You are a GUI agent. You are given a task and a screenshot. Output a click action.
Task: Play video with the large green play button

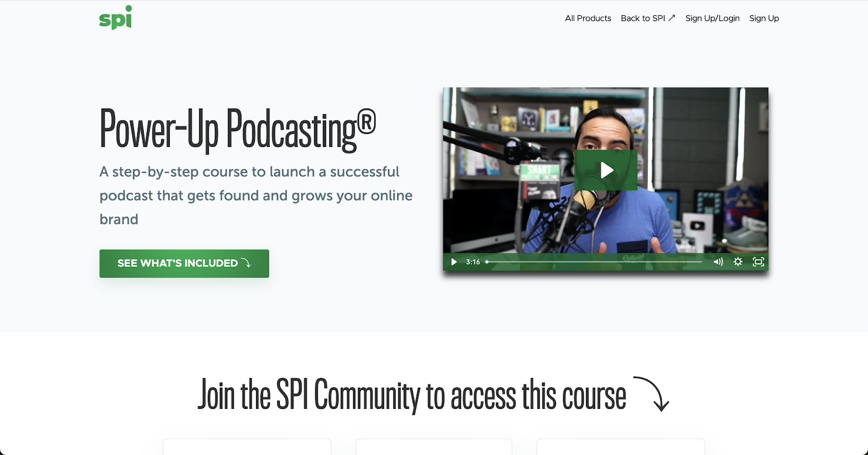(x=606, y=170)
